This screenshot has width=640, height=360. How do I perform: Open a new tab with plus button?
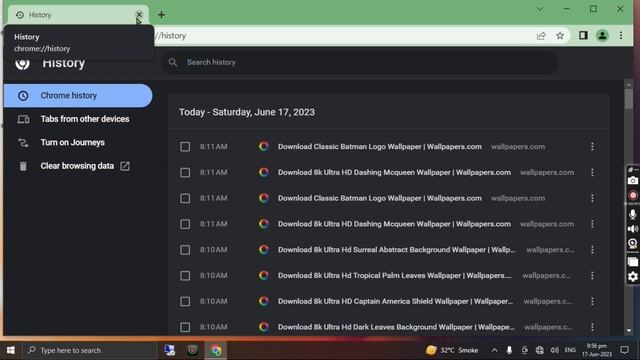coord(161,15)
